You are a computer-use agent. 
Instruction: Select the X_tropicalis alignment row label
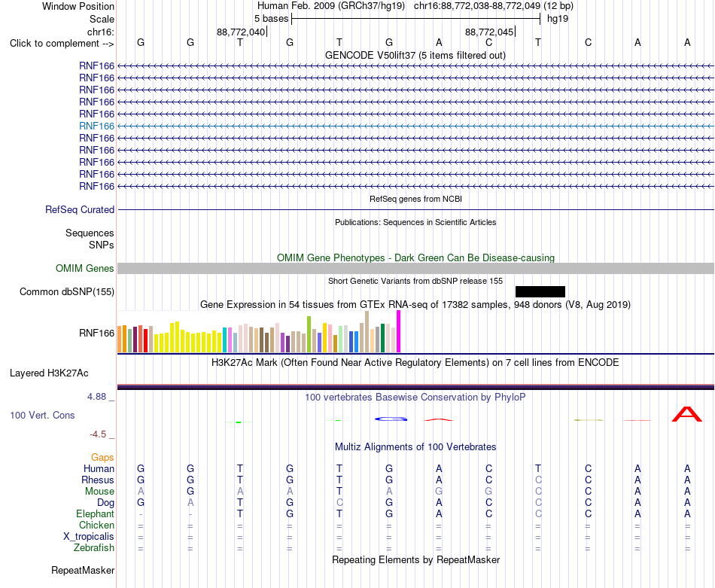tap(89, 537)
